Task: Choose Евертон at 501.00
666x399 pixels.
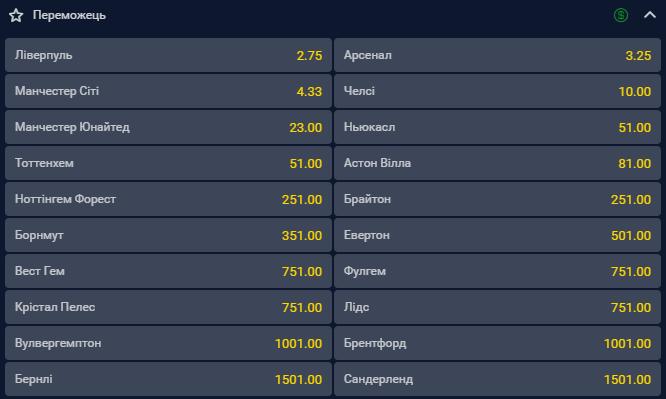Action: [x=497, y=235]
